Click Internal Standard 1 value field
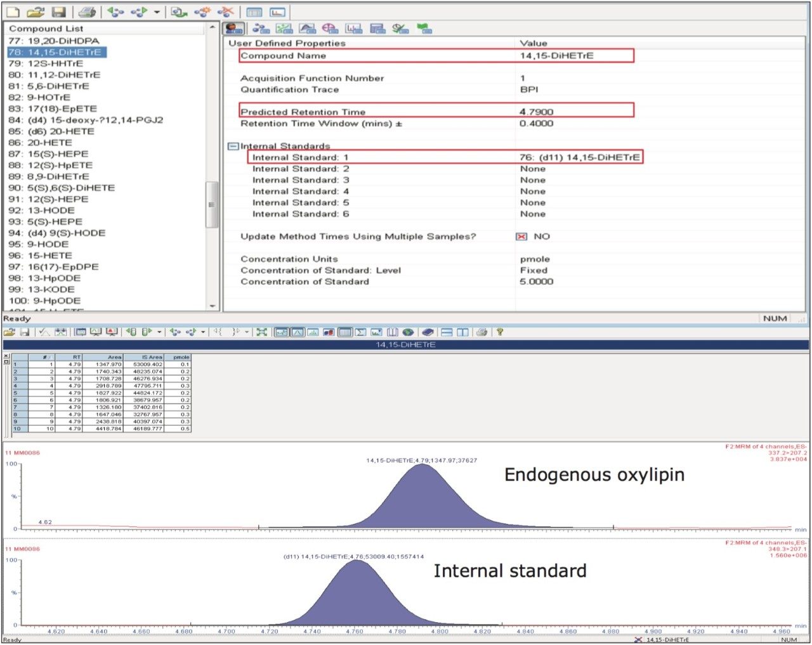The width and height of the screenshot is (812, 645). pos(579,157)
